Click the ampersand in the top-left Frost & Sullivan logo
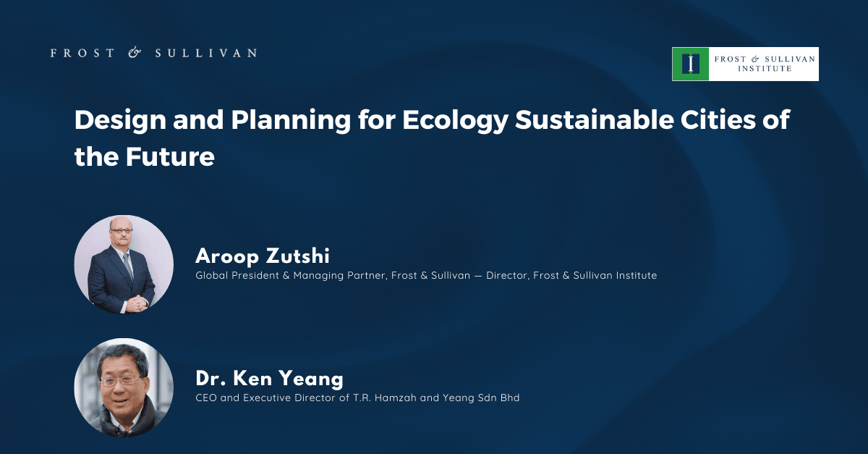The height and width of the screenshot is (454, 868). point(135,53)
